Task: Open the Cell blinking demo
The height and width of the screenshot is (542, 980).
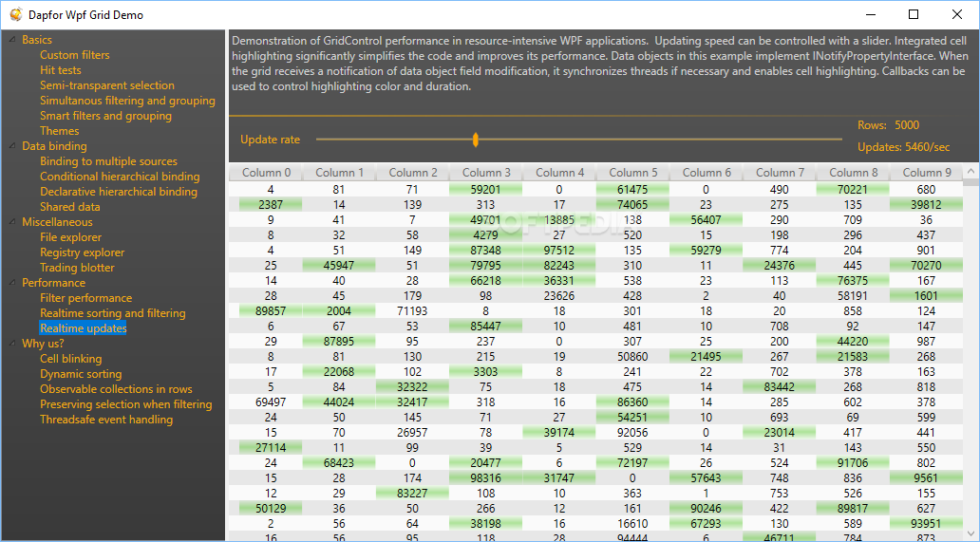Action: tap(70, 359)
